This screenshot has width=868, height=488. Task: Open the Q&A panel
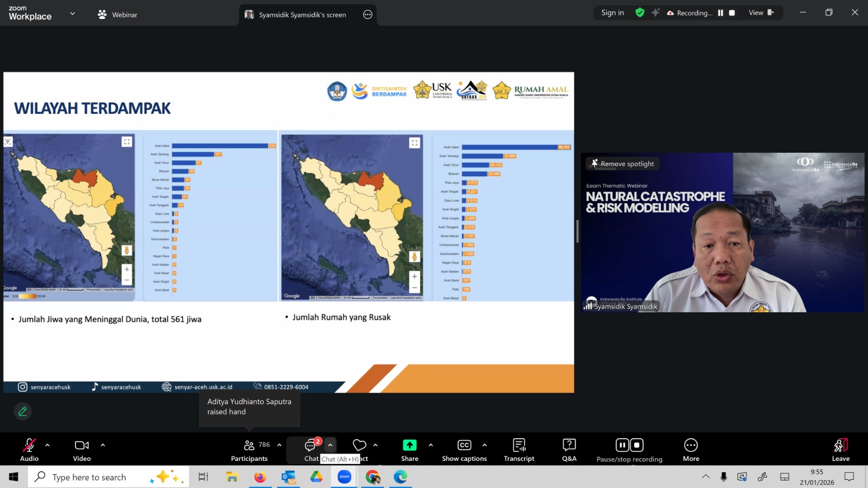click(569, 450)
